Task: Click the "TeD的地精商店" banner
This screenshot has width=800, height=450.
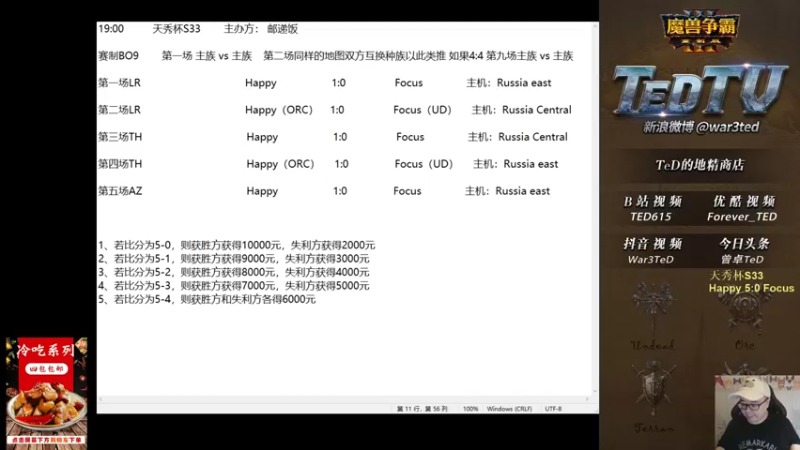Action: [699, 165]
